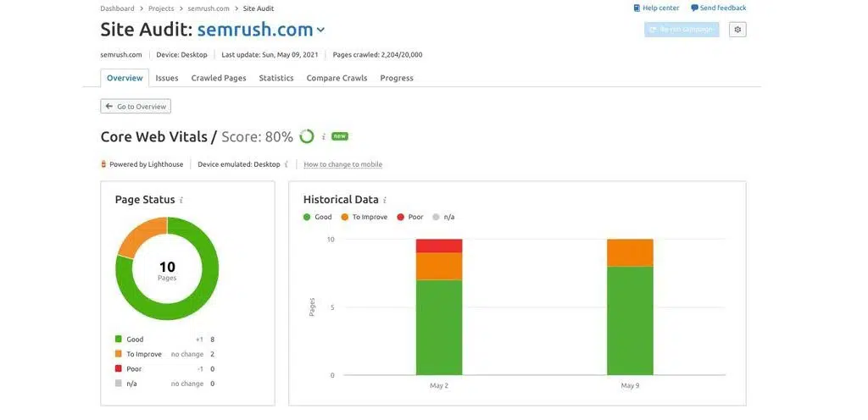Screen dimensions: 868x420
Task: Click orange segment of May 9 bar
Action: coord(630,253)
